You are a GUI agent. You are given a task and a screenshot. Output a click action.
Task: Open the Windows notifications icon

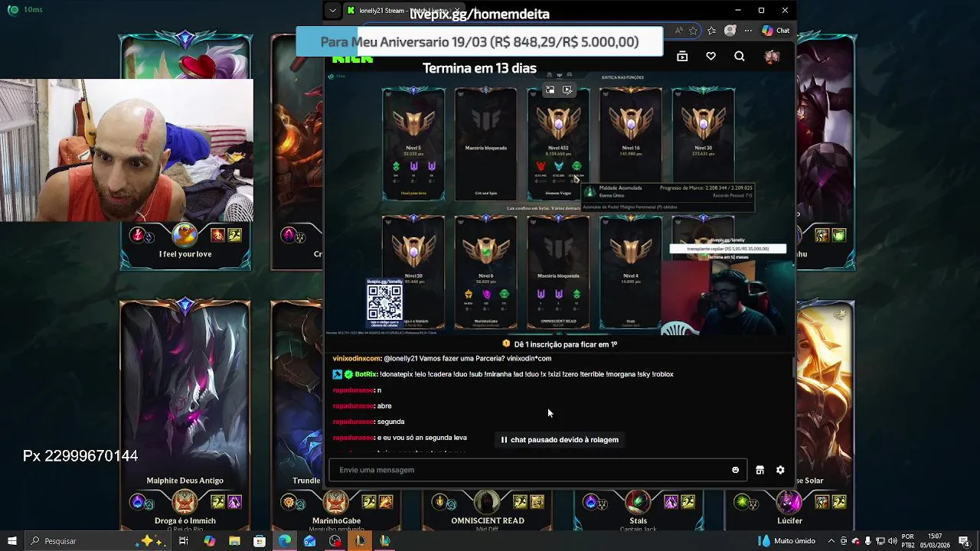point(964,541)
